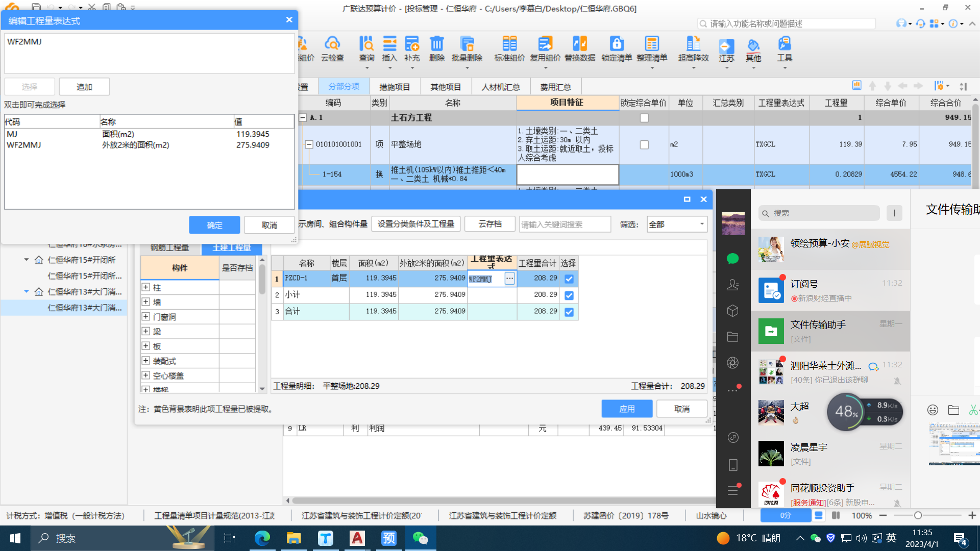The image size is (980, 551).
Task: Collapse the 010101001001 item row
Action: pos(309,144)
